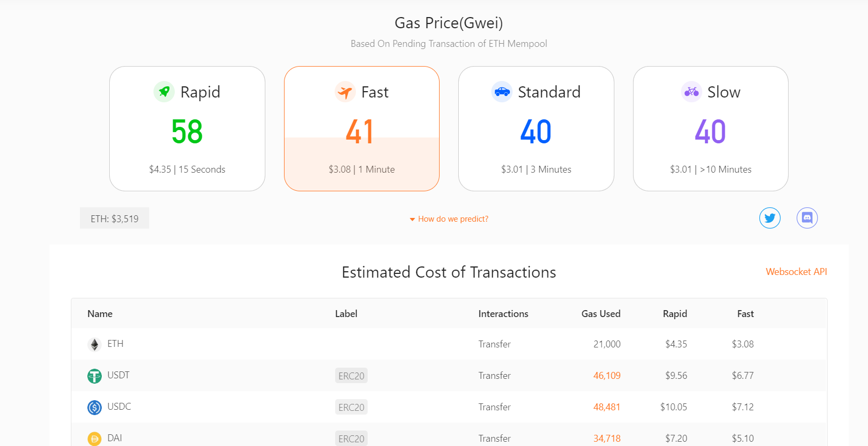Open the Twitter link icon
Viewport: 868px width, 446px height.
[770, 218]
